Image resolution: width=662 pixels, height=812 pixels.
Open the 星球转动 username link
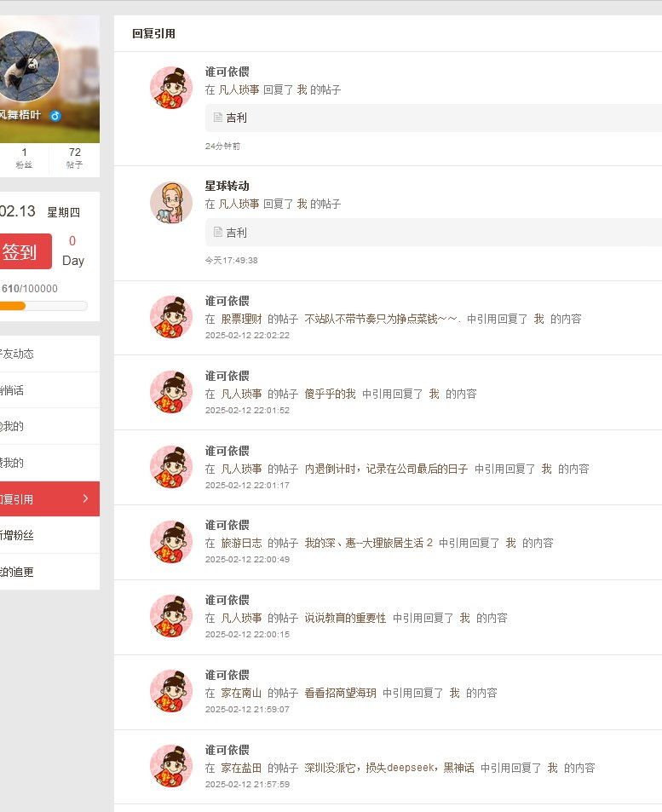click(x=227, y=186)
